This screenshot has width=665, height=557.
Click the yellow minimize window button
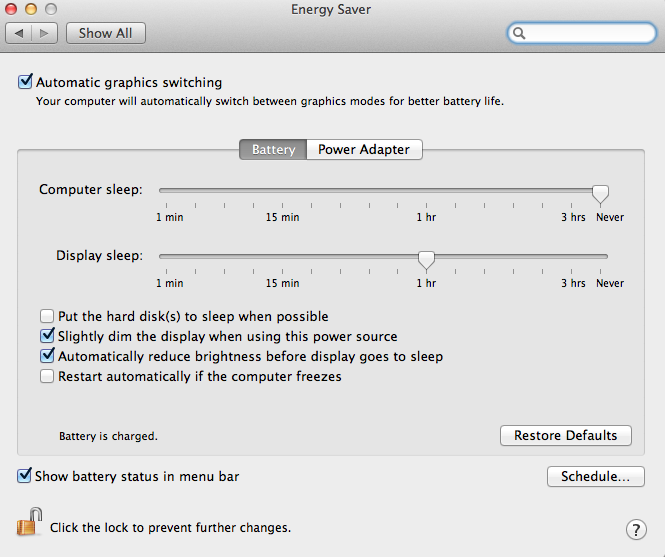tap(31, 9)
